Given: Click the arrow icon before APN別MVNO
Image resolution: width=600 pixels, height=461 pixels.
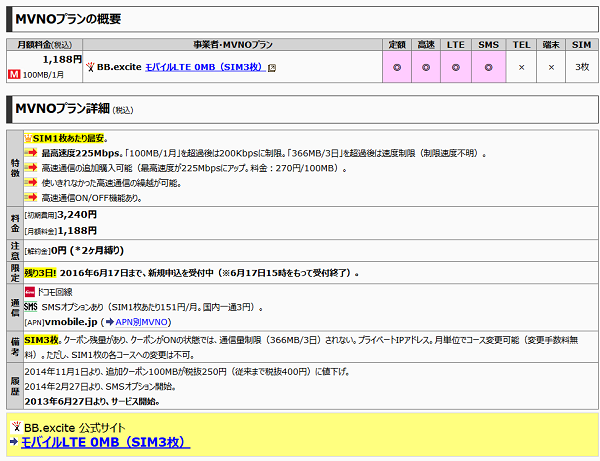Looking at the screenshot, I should click(x=110, y=322).
